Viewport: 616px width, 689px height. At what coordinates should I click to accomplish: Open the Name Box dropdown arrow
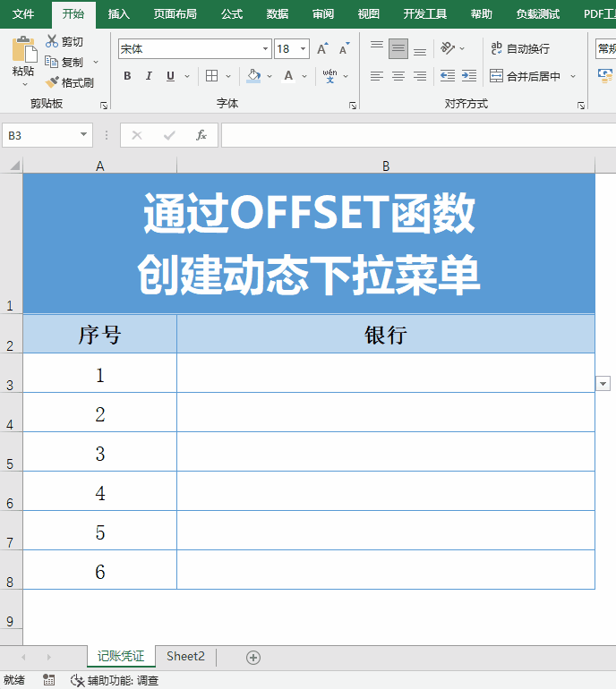83,134
